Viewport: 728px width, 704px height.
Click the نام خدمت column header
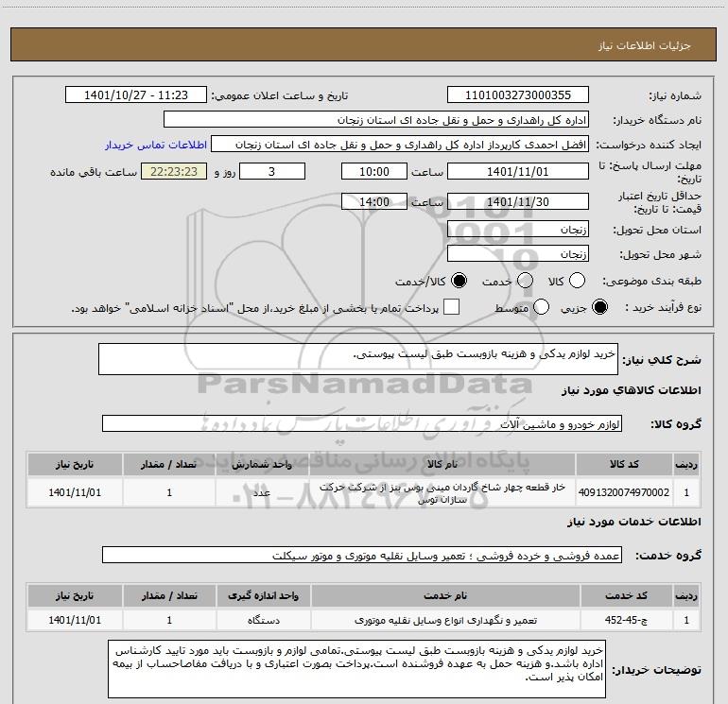point(445,595)
